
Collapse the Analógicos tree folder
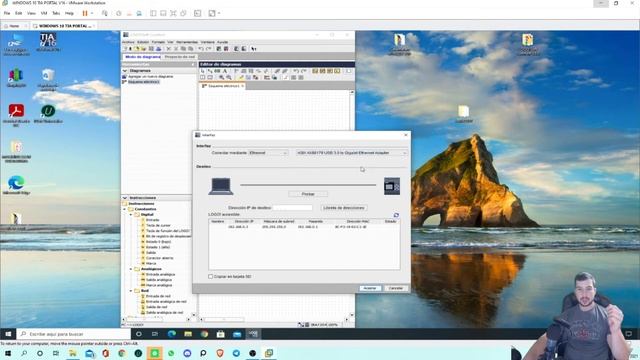point(131,269)
